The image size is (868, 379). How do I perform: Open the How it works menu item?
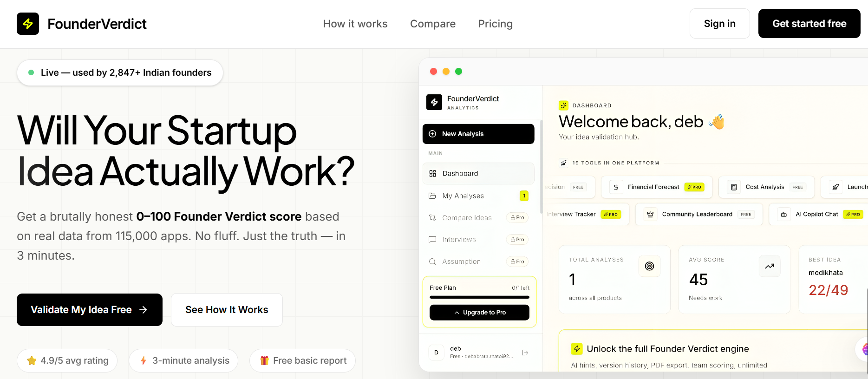click(x=355, y=23)
